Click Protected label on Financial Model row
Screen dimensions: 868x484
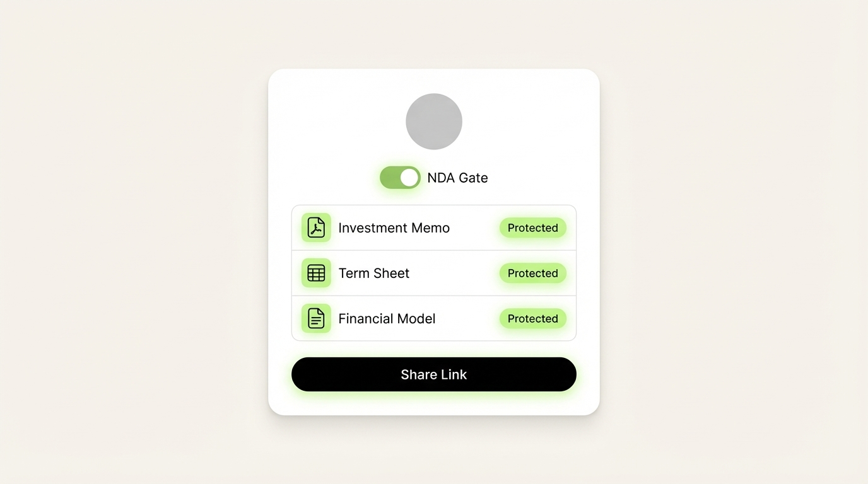[532, 318]
